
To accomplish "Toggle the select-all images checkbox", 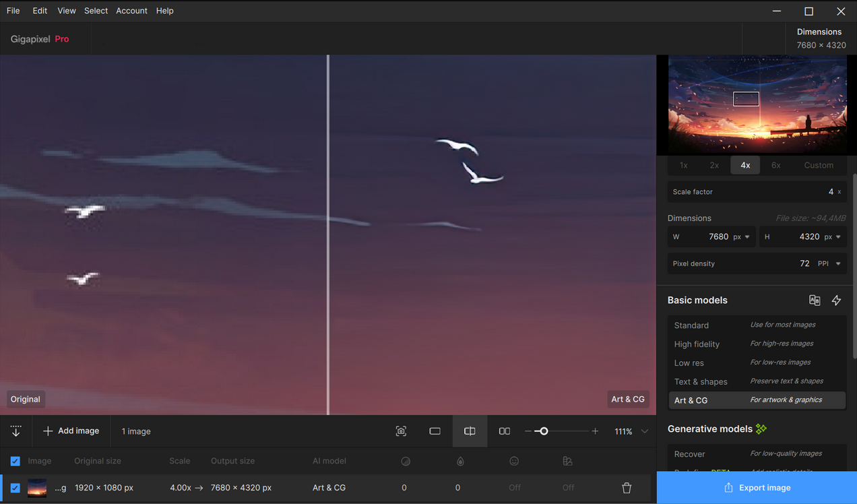I will (15, 461).
